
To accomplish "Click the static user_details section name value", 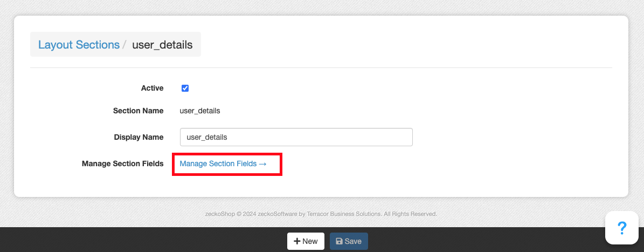I will click(200, 111).
